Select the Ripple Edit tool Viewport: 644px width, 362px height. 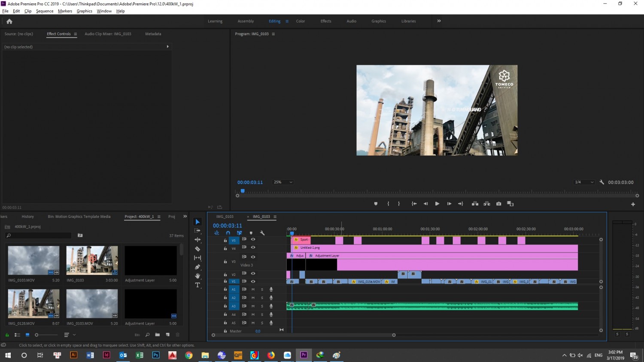(197, 240)
